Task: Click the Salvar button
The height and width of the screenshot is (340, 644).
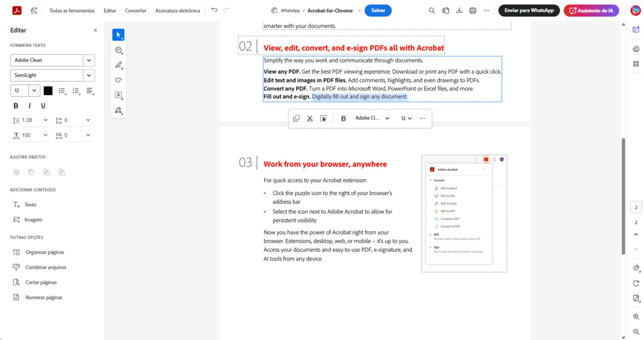Action: click(378, 10)
